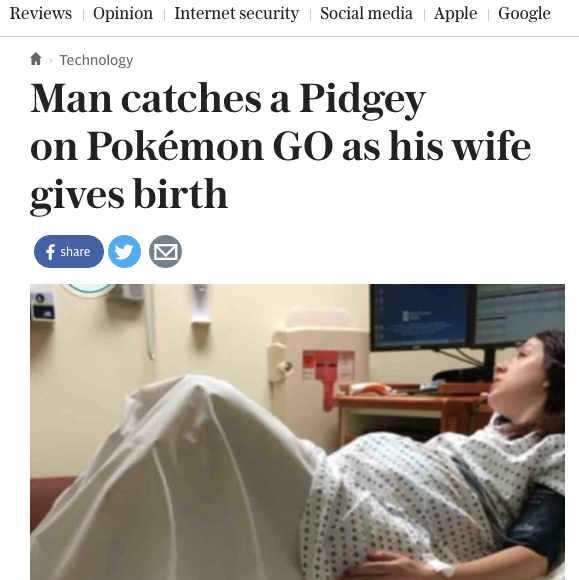Click the Pidgey article headline
The image size is (579, 580).
click(280, 147)
